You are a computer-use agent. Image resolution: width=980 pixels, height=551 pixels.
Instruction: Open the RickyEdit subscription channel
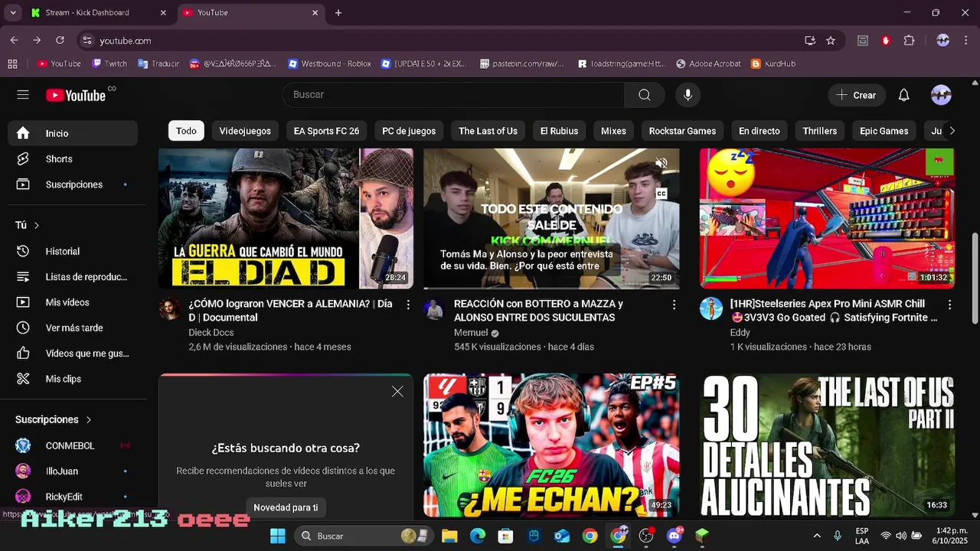pos(73,497)
